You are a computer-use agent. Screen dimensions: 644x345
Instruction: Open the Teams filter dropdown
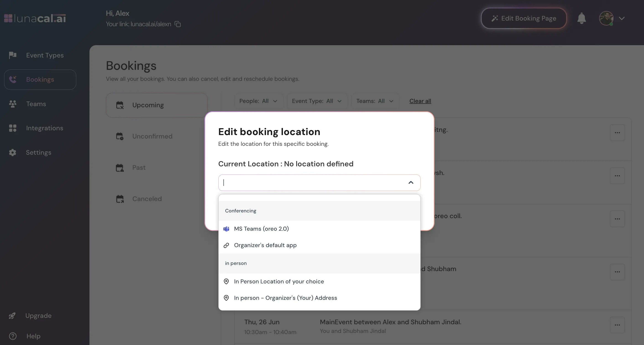(x=374, y=101)
